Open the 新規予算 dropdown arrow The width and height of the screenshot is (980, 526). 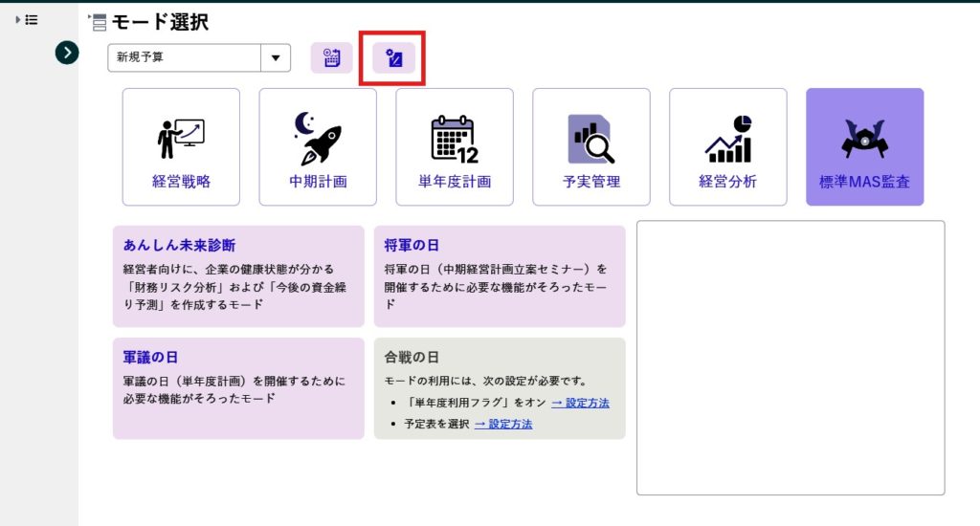[276, 57]
